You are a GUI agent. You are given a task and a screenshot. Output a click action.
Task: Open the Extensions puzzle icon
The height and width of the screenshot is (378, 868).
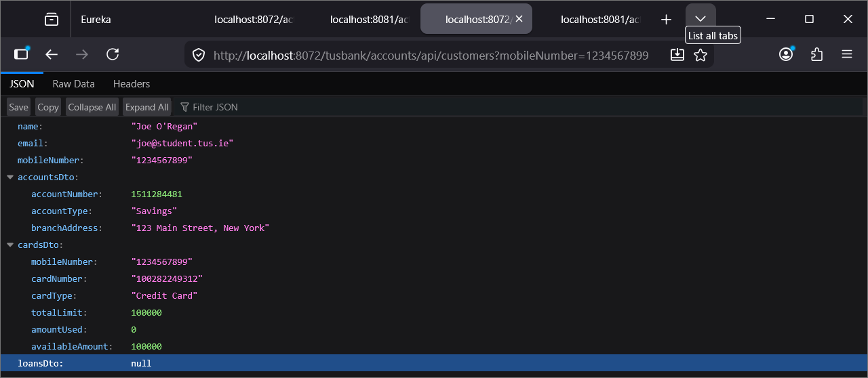pos(816,54)
